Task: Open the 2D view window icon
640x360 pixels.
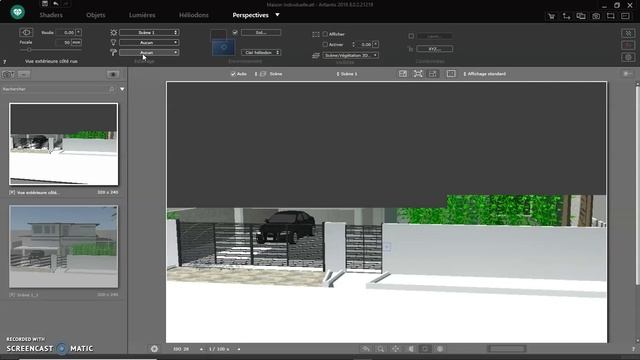Action: tap(581, 16)
